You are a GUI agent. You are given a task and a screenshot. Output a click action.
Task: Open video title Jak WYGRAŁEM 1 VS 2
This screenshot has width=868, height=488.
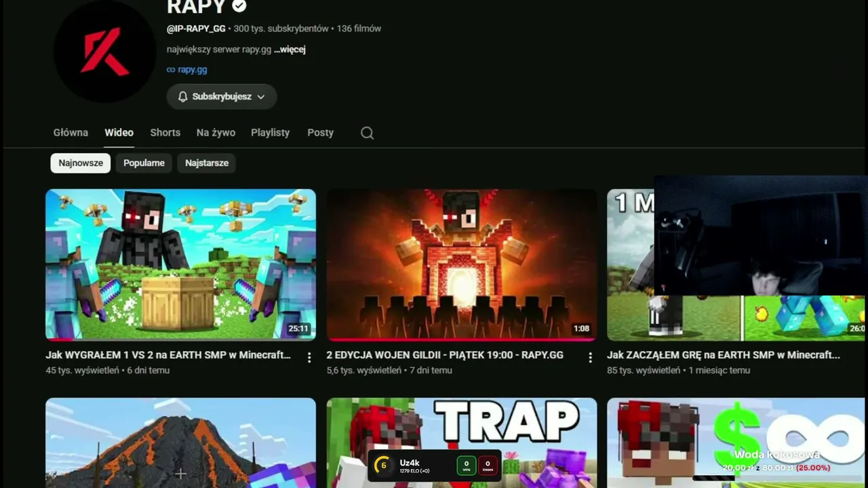tap(168, 355)
